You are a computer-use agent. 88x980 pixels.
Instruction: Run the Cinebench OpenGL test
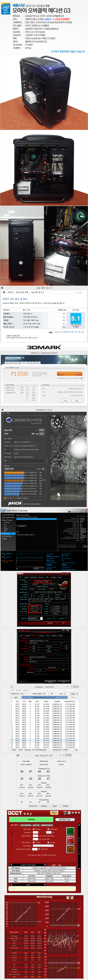click(x=41, y=430)
